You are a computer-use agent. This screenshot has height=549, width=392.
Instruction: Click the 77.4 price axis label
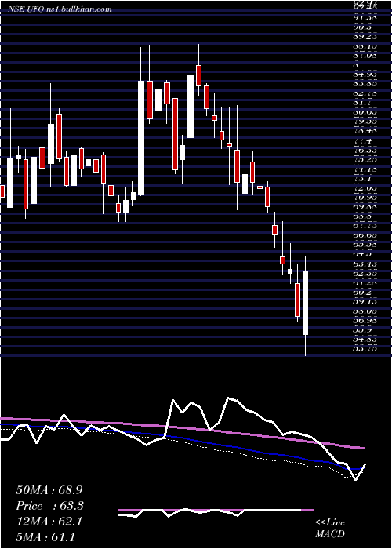(x=362, y=142)
